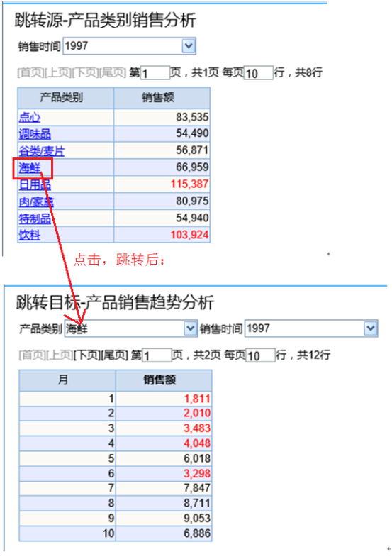Follow the 谷类/麦片 link

tap(42, 151)
